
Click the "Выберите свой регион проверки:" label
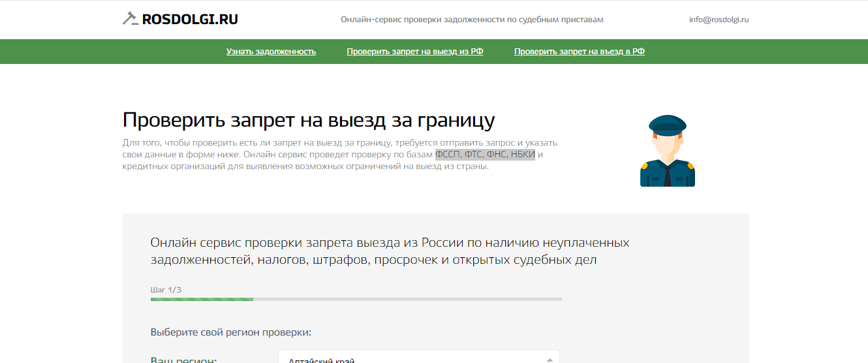(x=231, y=332)
